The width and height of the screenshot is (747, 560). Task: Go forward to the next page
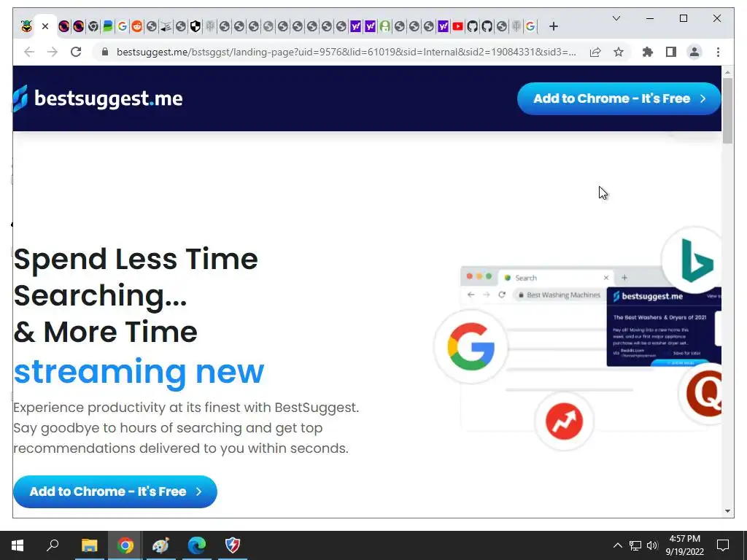(53, 52)
